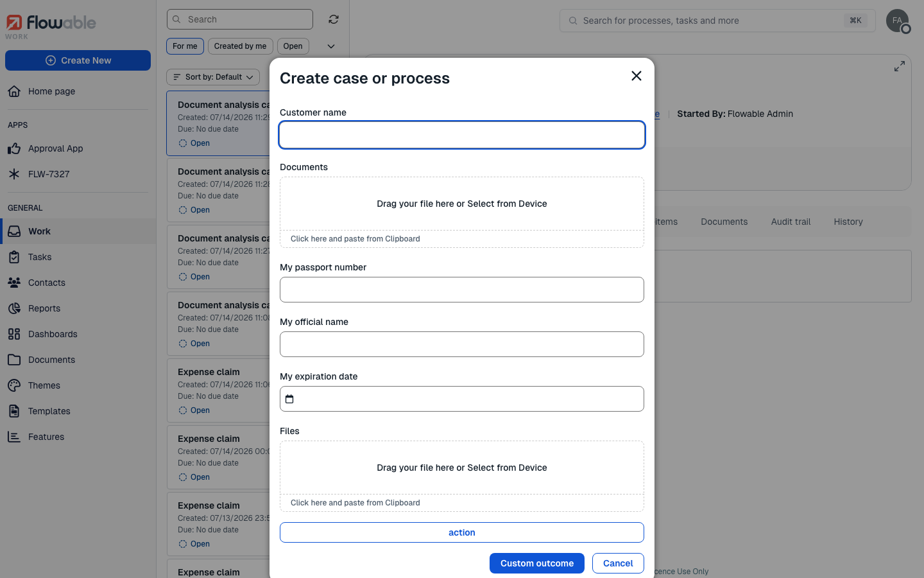The width and height of the screenshot is (924, 578).
Task: Toggle the For me filter
Action: tap(185, 46)
